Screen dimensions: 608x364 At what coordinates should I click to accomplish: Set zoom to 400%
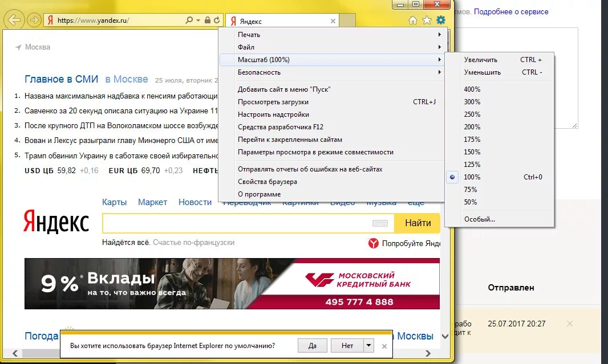pos(500,89)
